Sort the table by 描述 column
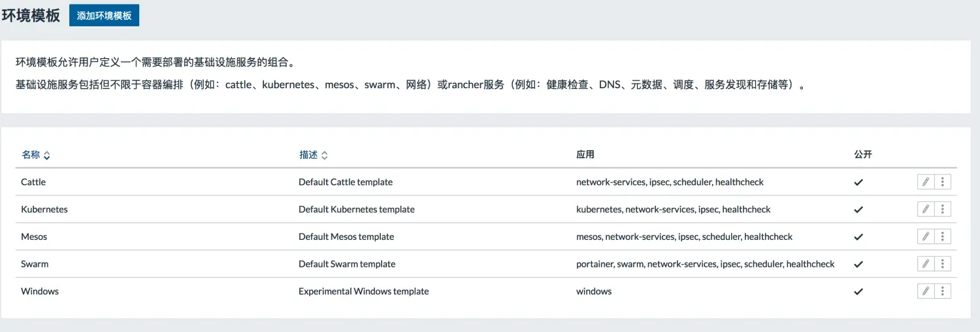This screenshot has width=980, height=332. (314, 155)
